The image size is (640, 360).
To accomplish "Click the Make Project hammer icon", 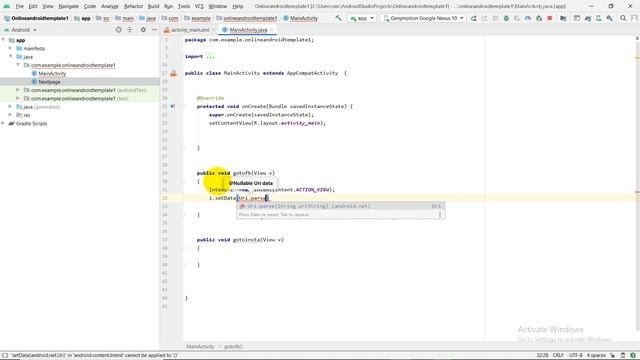I will [338, 18].
